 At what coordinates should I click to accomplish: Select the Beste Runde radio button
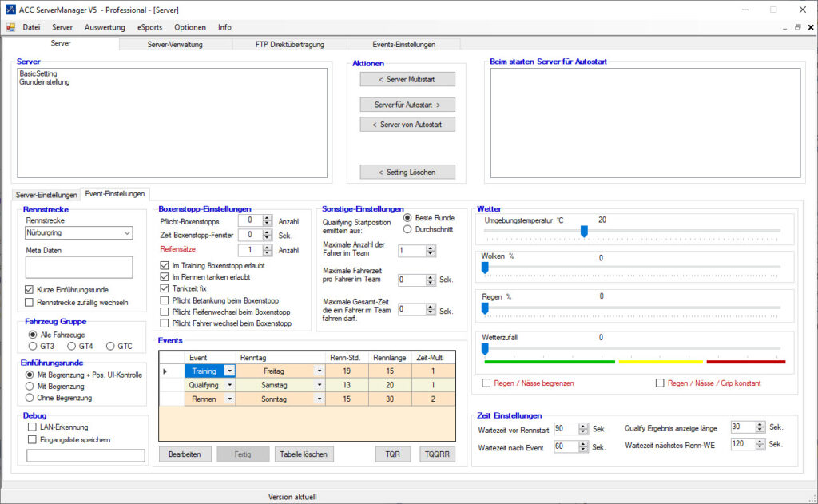point(407,217)
